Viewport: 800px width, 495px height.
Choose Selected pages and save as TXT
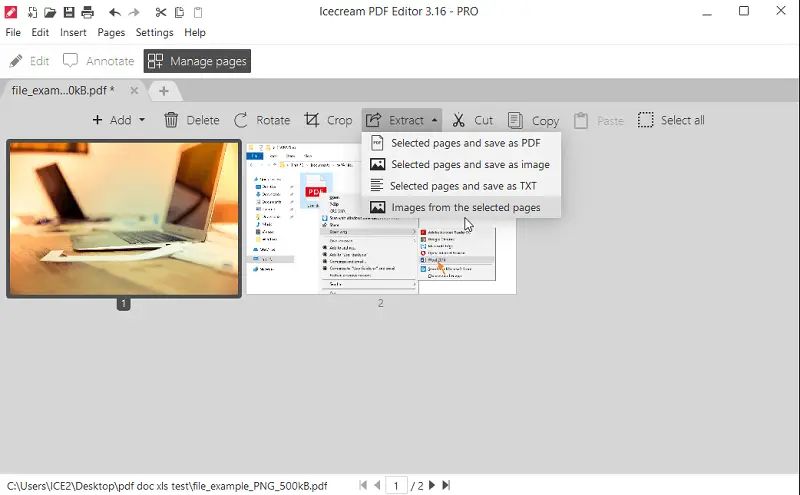[461, 186]
